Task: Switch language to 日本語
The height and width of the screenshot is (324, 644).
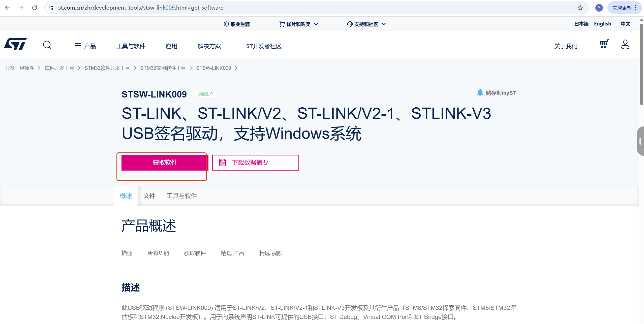Action: (x=581, y=24)
